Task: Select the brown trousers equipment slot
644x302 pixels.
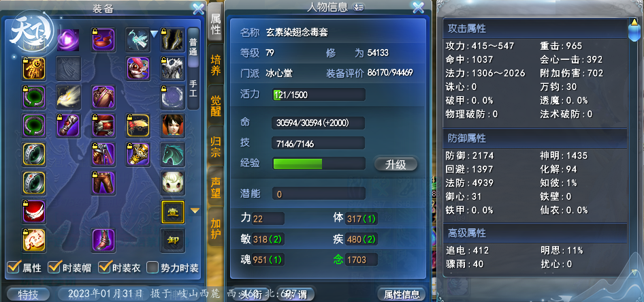Action: [x=103, y=183]
